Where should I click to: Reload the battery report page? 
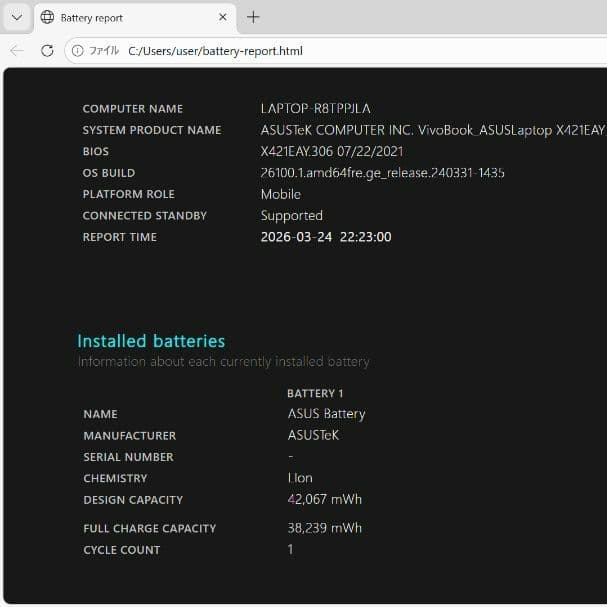pyautogui.click(x=47, y=51)
